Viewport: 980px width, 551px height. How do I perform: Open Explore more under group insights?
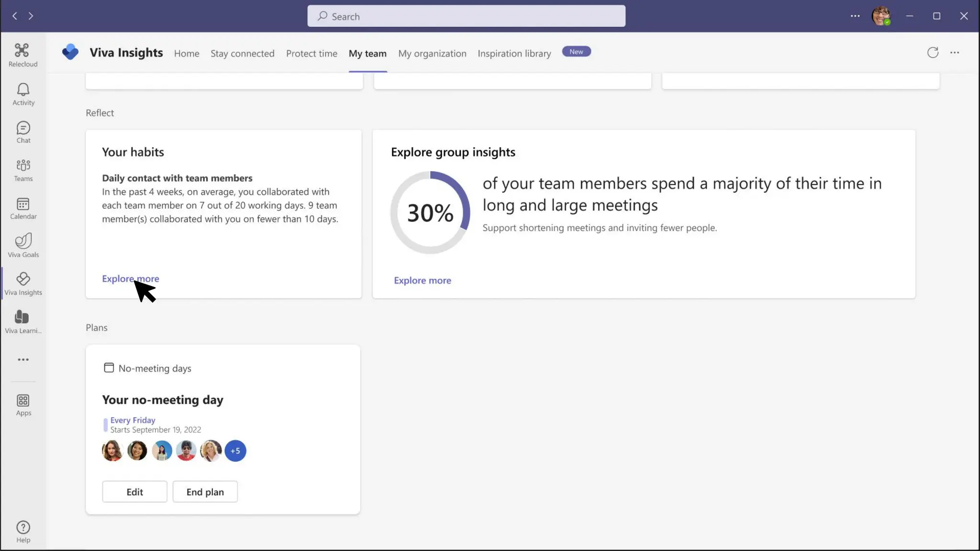click(422, 281)
